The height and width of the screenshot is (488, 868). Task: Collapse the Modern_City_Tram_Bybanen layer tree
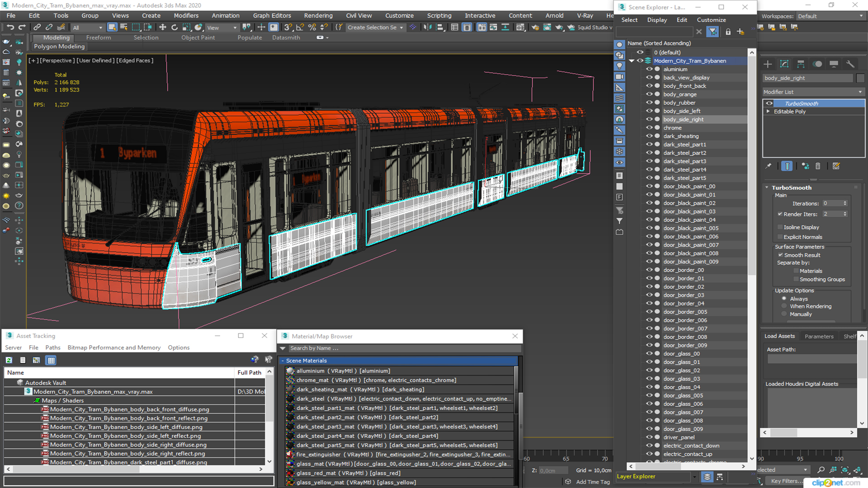pyautogui.click(x=632, y=61)
